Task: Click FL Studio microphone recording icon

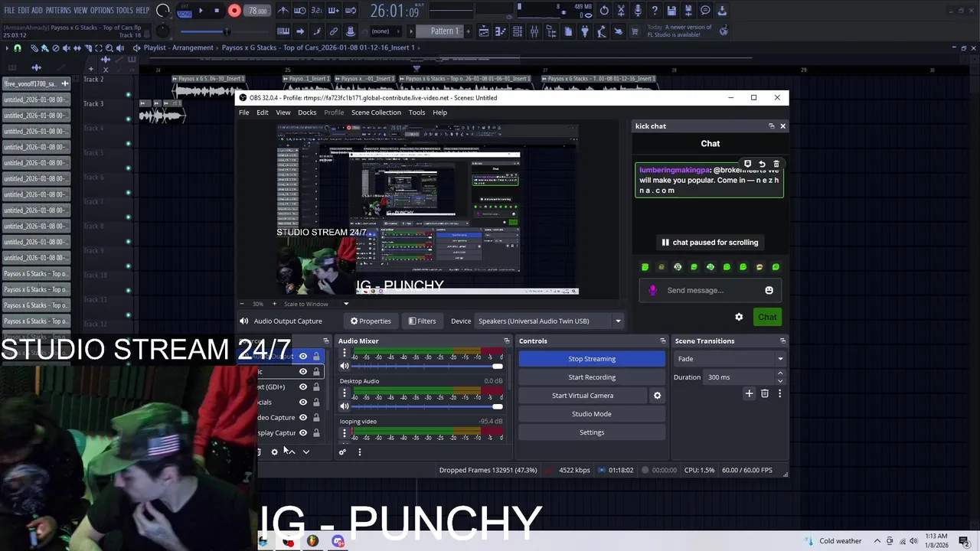Action: (638, 11)
